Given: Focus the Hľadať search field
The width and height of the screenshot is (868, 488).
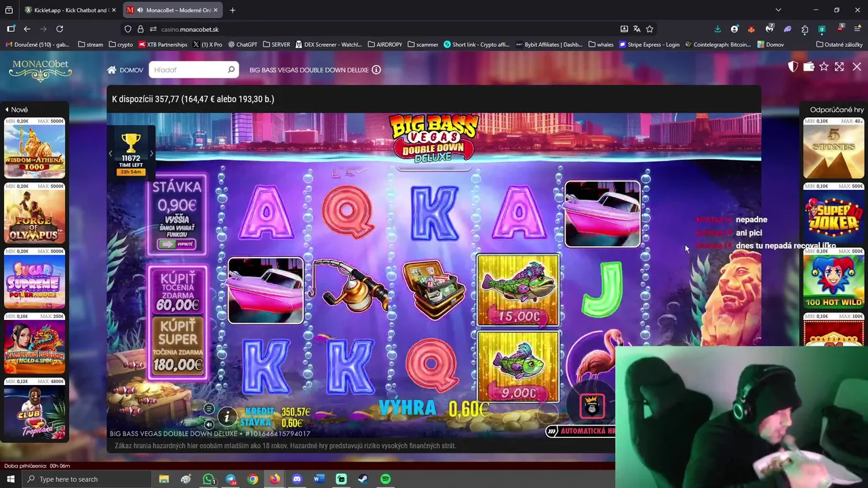Looking at the screenshot, I should 193,70.
